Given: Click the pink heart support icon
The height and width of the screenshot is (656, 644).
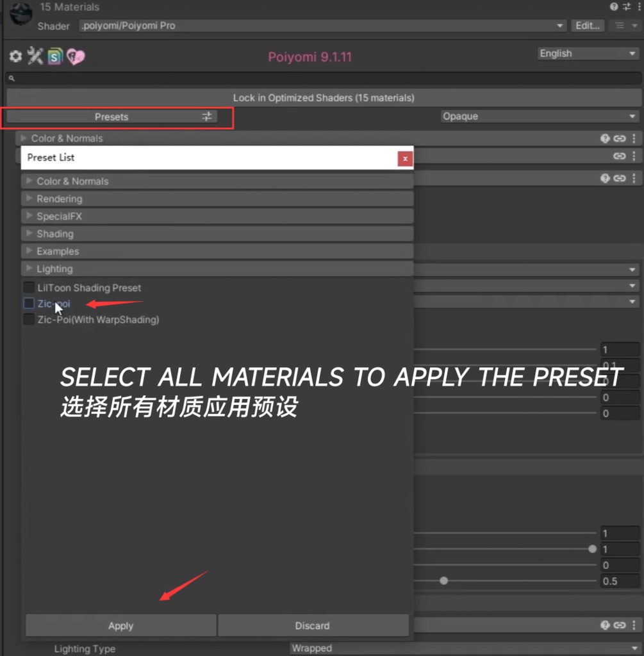Looking at the screenshot, I should tap(75, 56).
